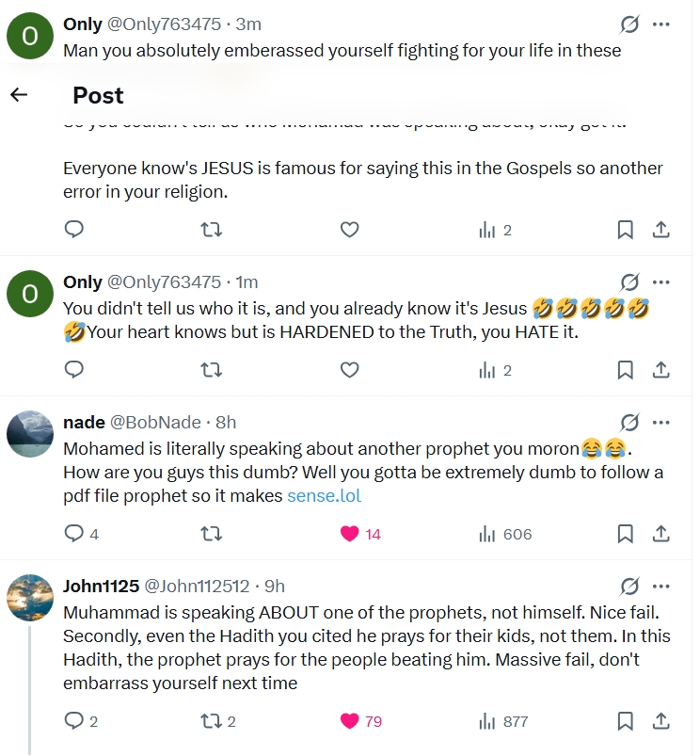This screenshot has width=700, height=756.
Task: Click nade's landscape profile picture
Action: [29, 434]
